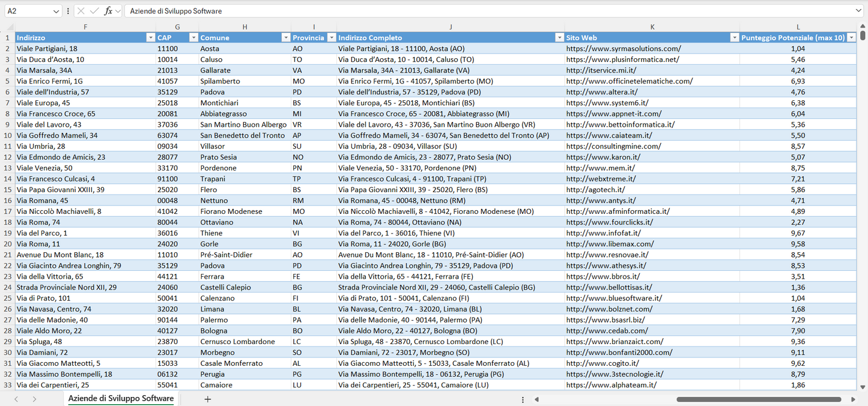The width and height of the screenshot is (868, 406).
Task: Click the Add Sheet plus icon
Action: tap(208, 398)
